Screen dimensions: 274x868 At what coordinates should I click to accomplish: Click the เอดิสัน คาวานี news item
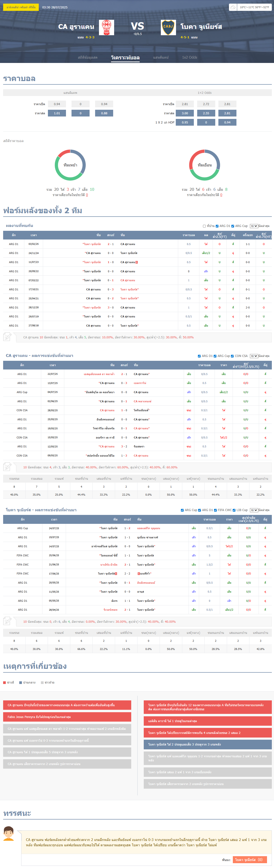(208, 721)
